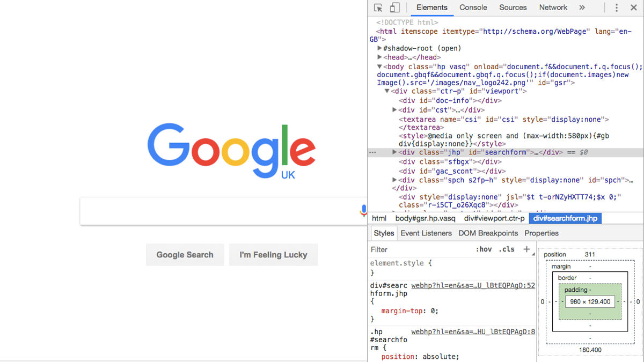
Task: Switch to the Elements tab
Action: point(431,8)
